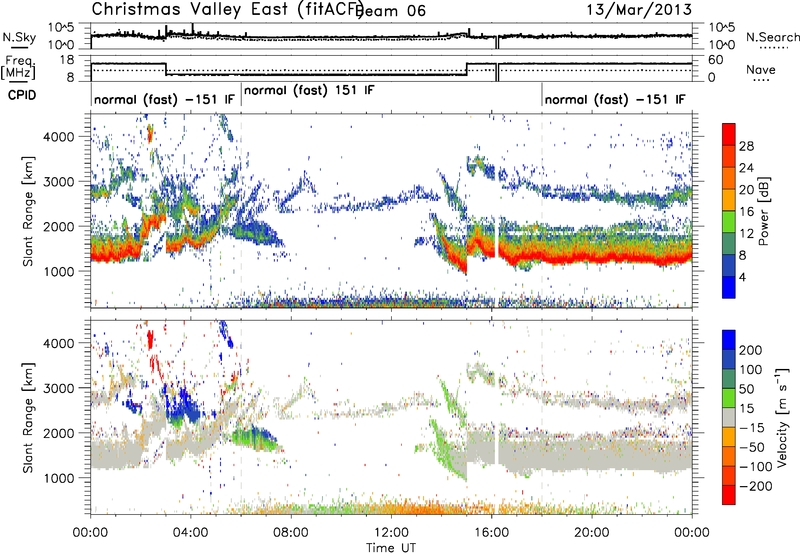Select 4000 on the velocity panel range axis
This screenshot has width=800, height=554.
[58, 343]
